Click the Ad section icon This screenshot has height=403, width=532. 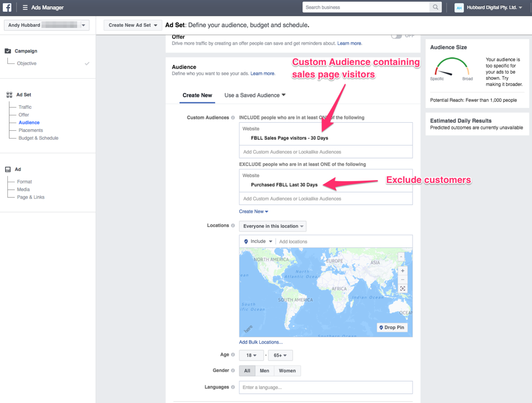pos(8,169)
